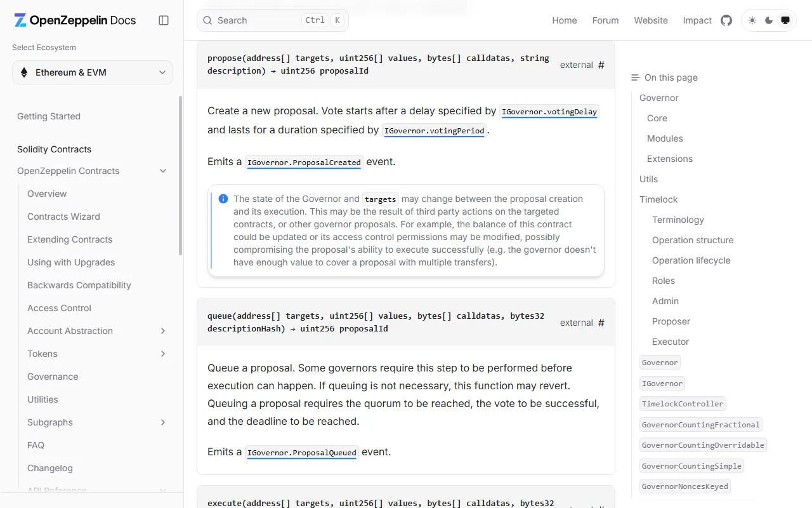Open the Impact nav item
The width and height of the screenshot is (812, 508).
(697, 20)
